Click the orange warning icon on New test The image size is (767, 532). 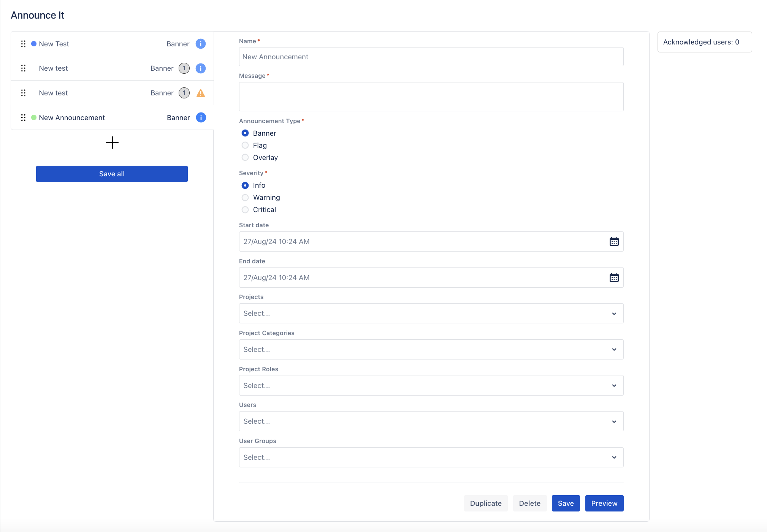200,93
